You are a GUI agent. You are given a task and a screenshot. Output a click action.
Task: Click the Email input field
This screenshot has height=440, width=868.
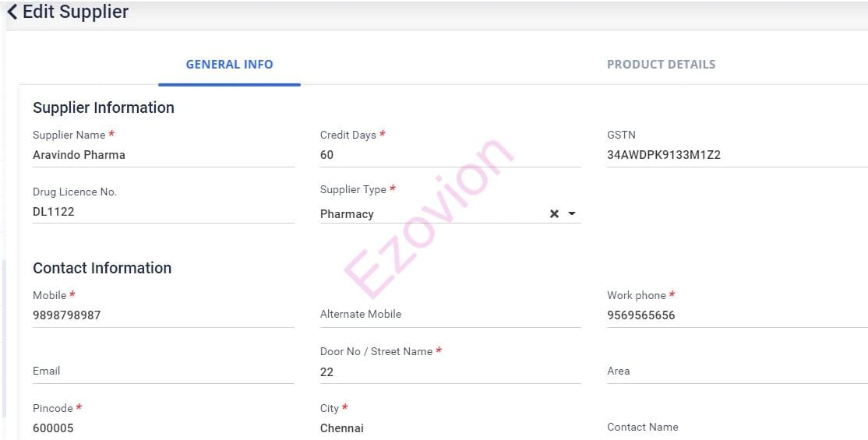(163, 371)
